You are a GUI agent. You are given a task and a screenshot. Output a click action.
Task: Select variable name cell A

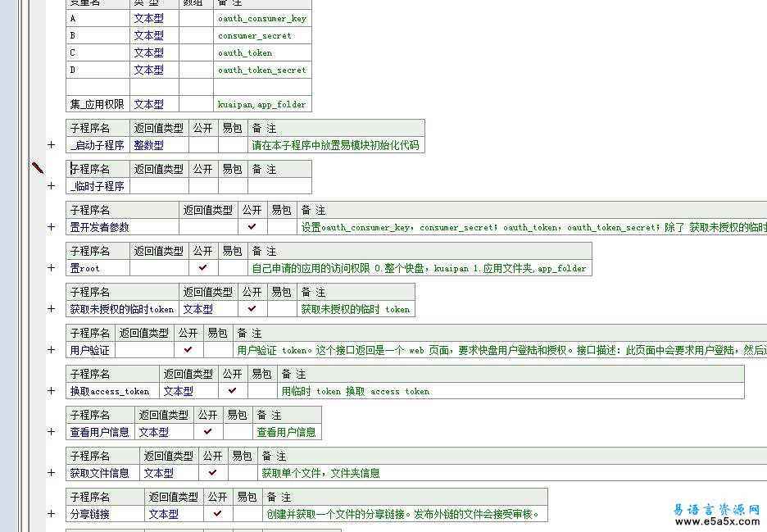[x=98, y=19]
